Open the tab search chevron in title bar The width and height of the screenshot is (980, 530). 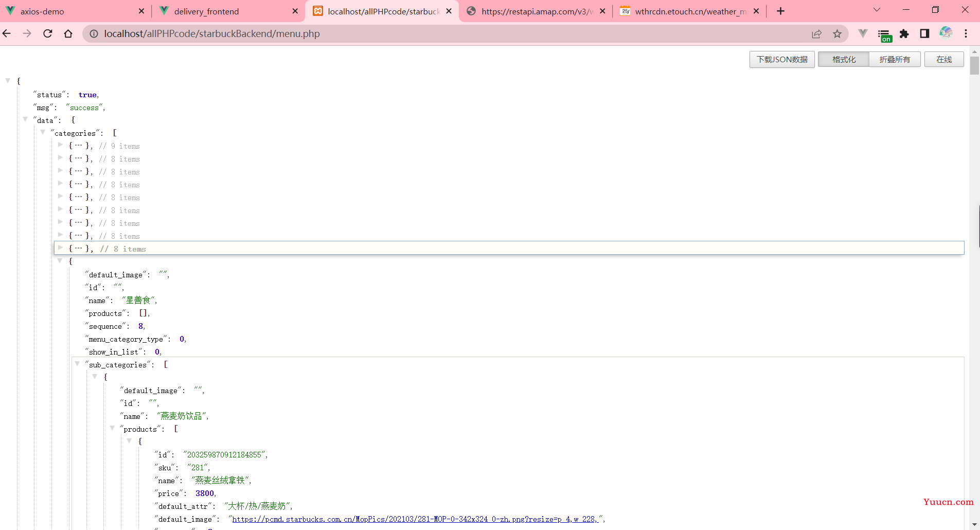point(877,10)
